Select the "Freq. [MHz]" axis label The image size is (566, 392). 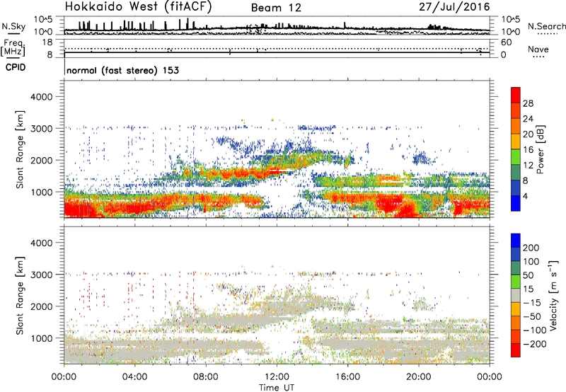point(13,47)
